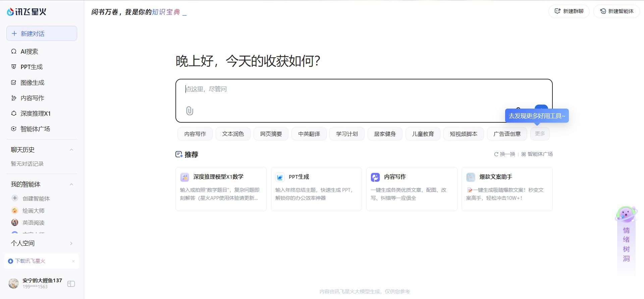Click the 更多 tools button
Image resolution: width=644 pixels, height=299 pixels.
[x=540, y=134]
